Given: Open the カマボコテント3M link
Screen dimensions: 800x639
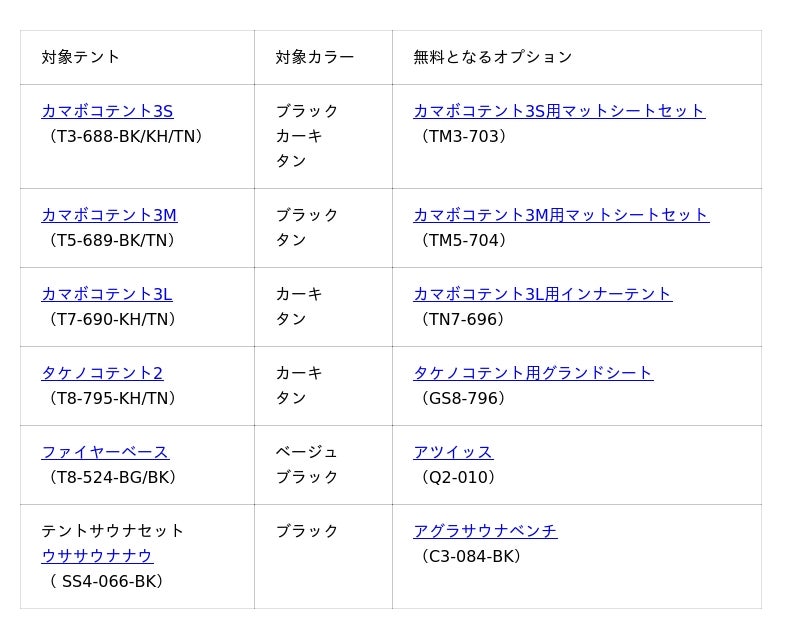Looking at the screenshot, I should tap(109, 215).
